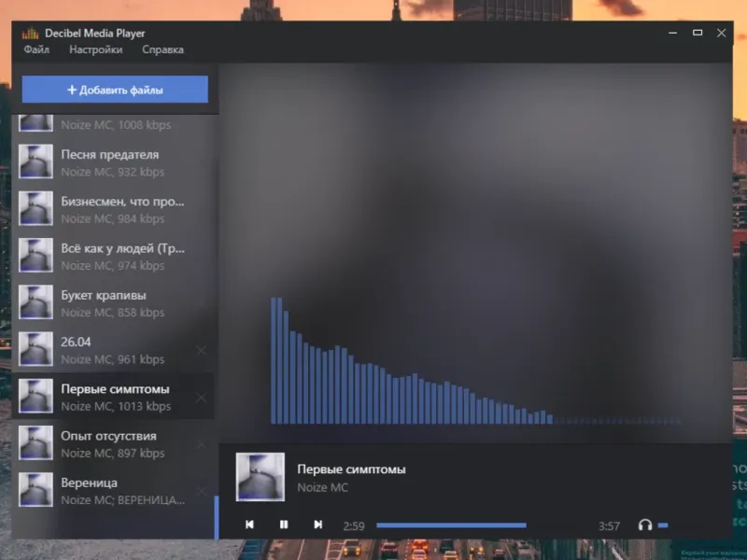The width and height of the screenshot is (747, 560).
Task: Click album thumbnail of Вереница
Action: pyautogui.click(x=35, y=490)
